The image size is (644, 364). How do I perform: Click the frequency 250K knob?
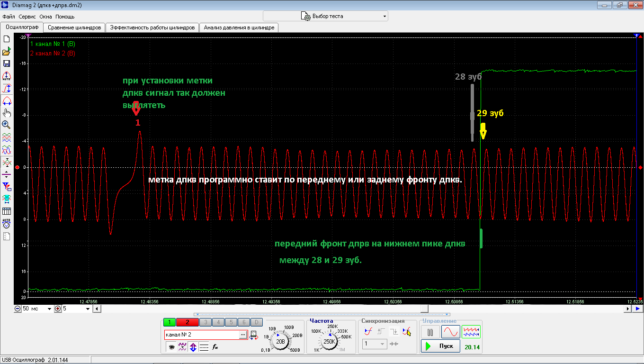click(x=330, y=341)
